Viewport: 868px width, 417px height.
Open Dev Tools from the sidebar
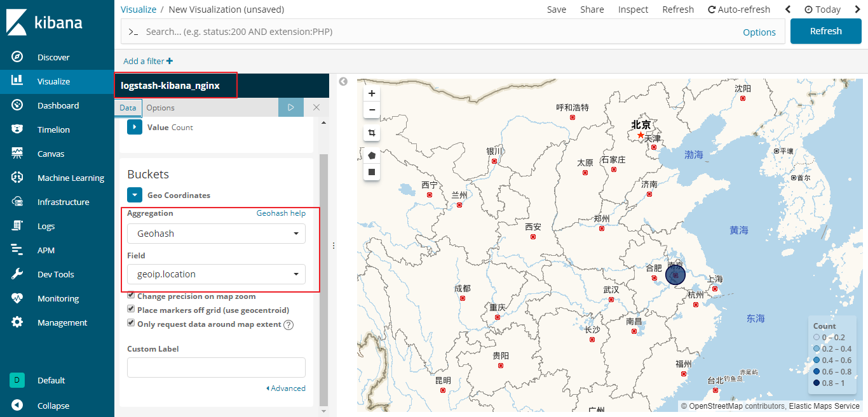coord(55,274)
